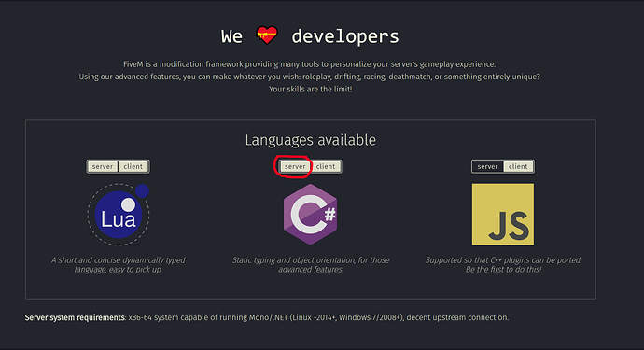Viewport: 644px width, 350px height.
Task: Toggle the server badge above Lua
Action: pos(103,166)
